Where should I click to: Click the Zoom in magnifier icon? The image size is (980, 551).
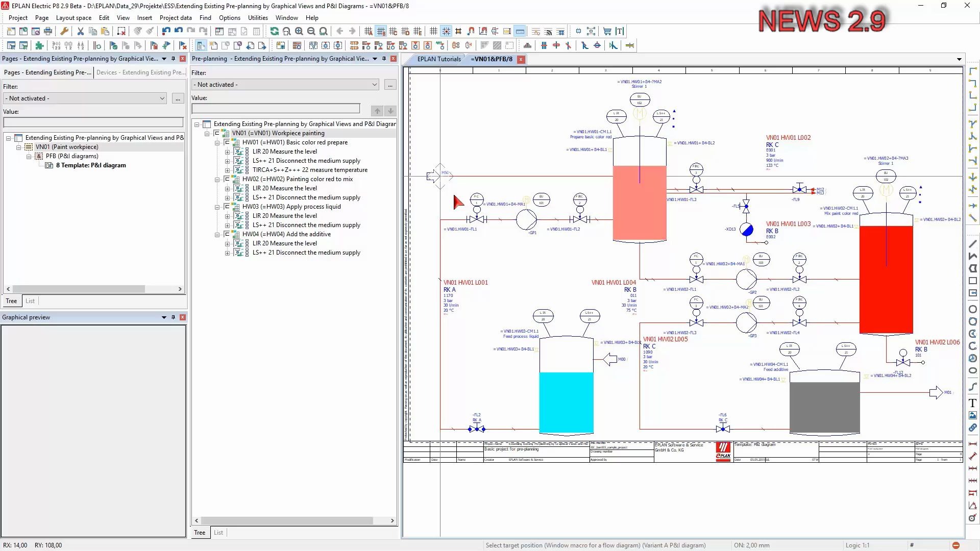pyautogui.click(x=299, y=31)
